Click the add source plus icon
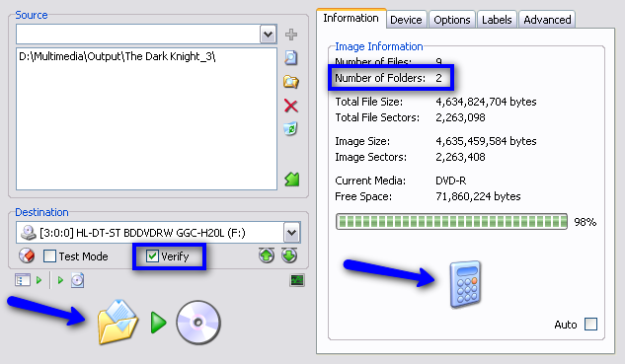Image resolution: width=625 pixels, height=364 pixels. coord(291,35)
